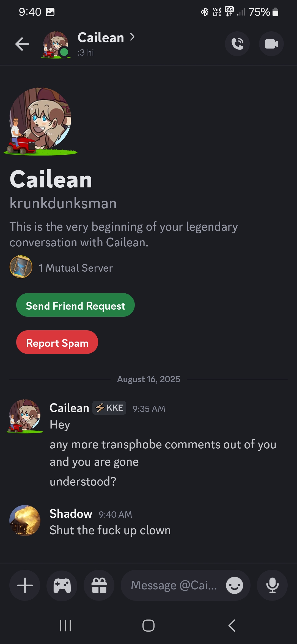
Task: Open the emoji picker smiley
Action: point(235,585)
